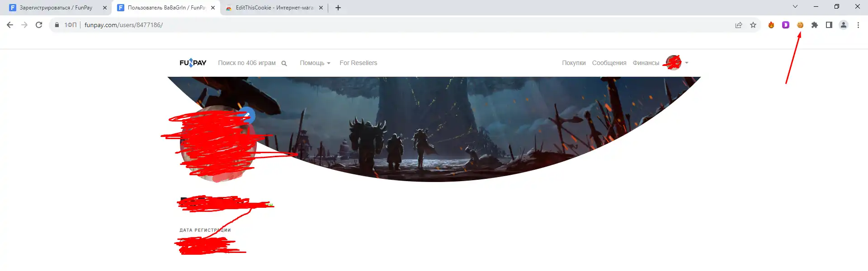This screenshot has height=271, width=868.
Task: Switch to the Зарегистрироваться / FunPay tab
Action: (56, 8)
